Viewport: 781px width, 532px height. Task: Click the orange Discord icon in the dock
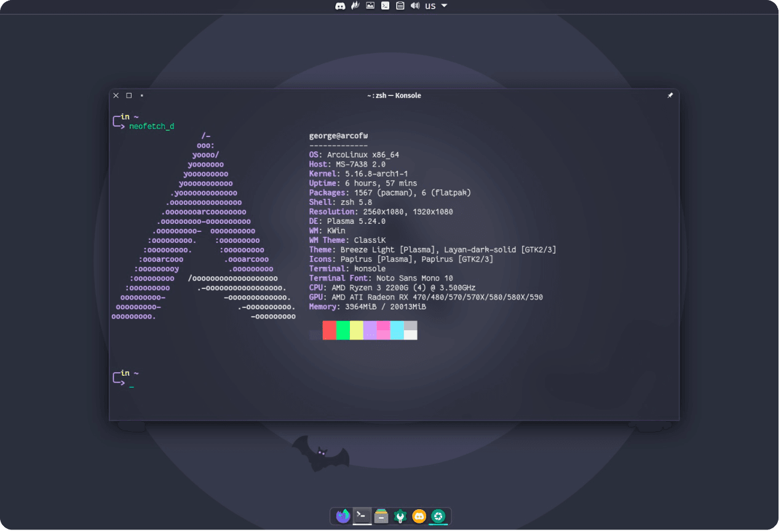[419, 517]
